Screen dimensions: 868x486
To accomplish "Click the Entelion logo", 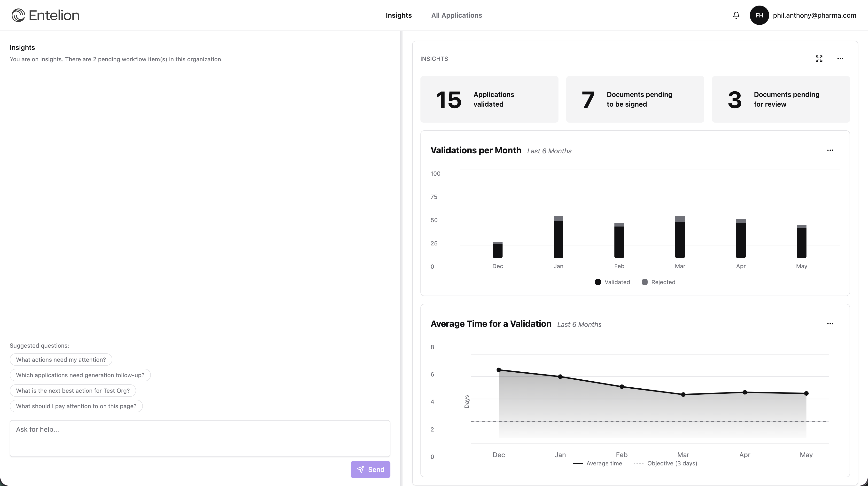I will click(x=46, y=15).
